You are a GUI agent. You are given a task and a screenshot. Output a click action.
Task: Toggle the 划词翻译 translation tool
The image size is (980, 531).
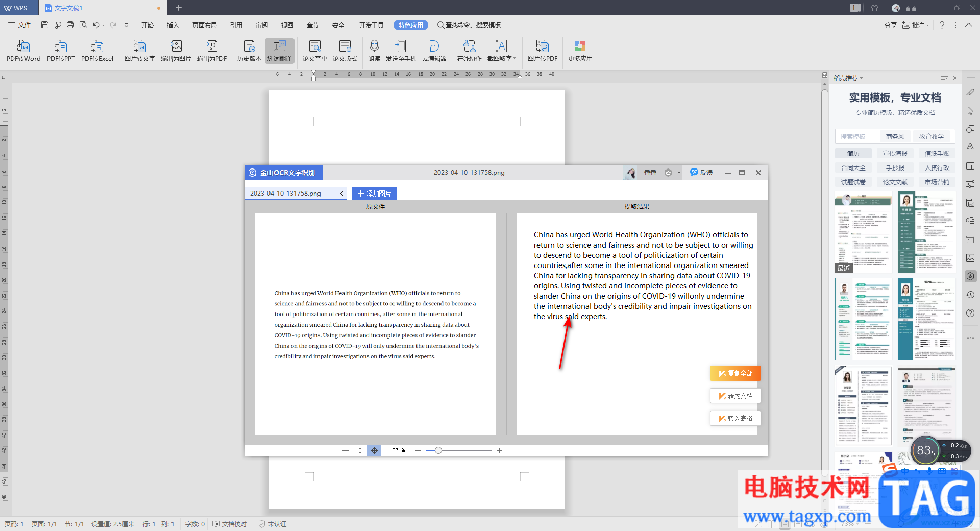(280, 51)
